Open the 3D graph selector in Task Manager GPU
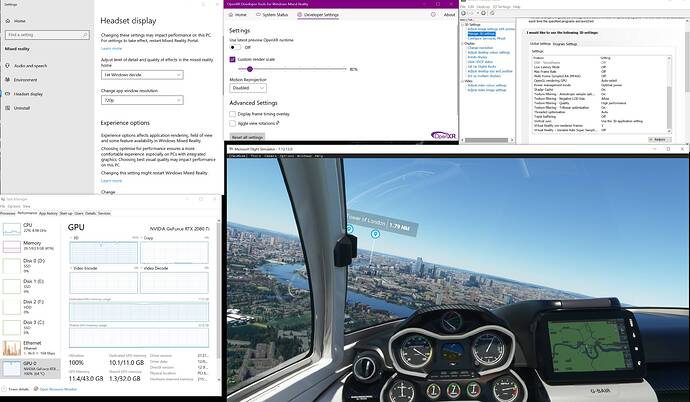The height and width of the screenshot is (402, 690). [73, 238]
